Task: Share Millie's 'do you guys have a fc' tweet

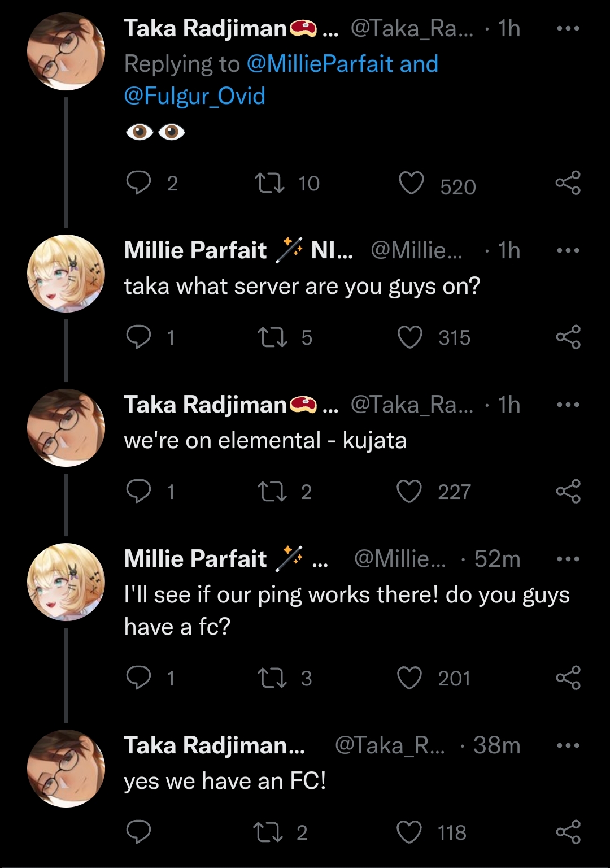Action: pyautogui.click(x=568, y=678)
